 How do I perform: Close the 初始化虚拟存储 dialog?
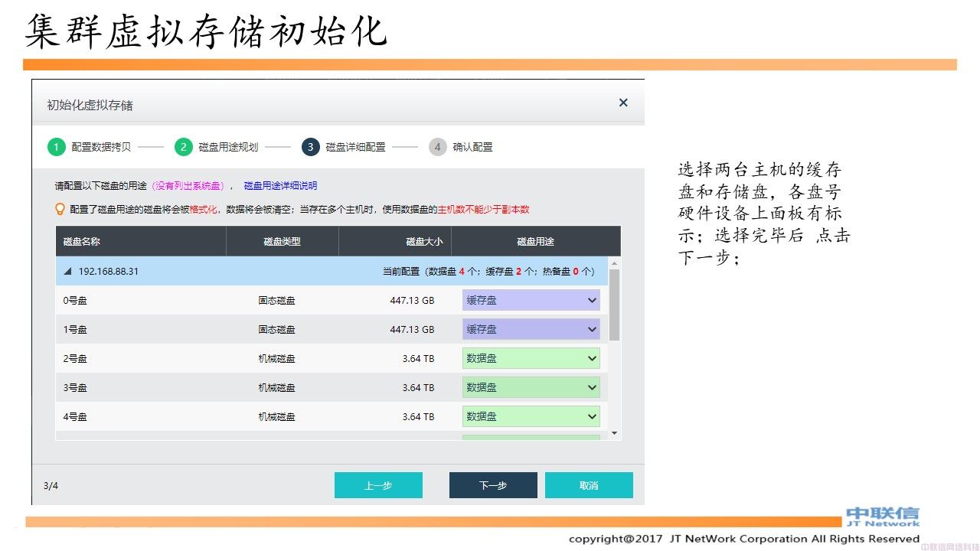tap(623, 103)
